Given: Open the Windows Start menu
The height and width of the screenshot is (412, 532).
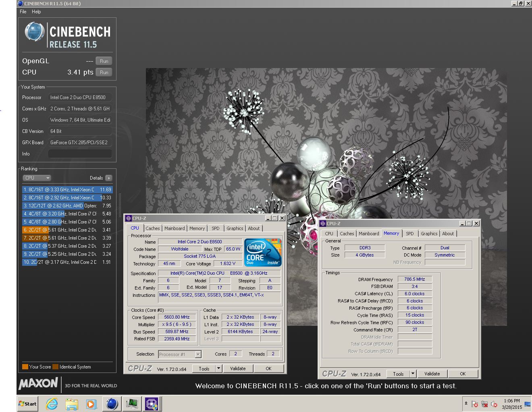Looking at the screenshot, I should [27, 404].
